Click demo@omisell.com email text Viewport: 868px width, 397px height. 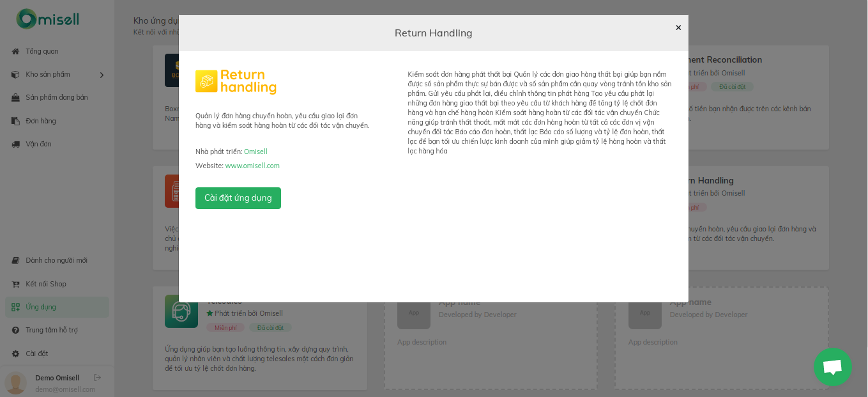(65, 389)
